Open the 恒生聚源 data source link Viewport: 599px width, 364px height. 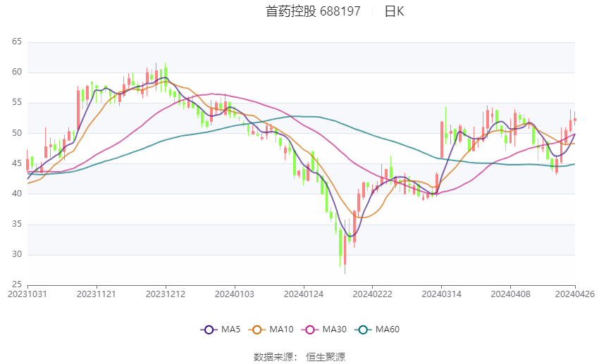[326, 357]
